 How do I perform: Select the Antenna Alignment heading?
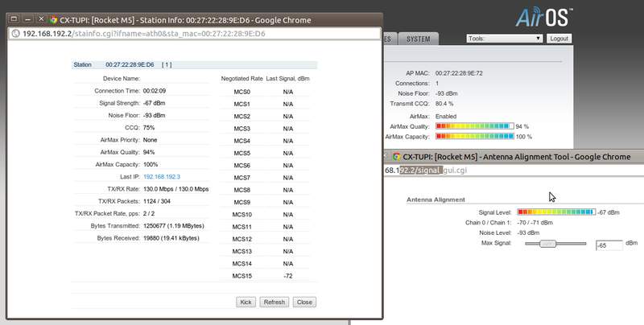[436, 200]
